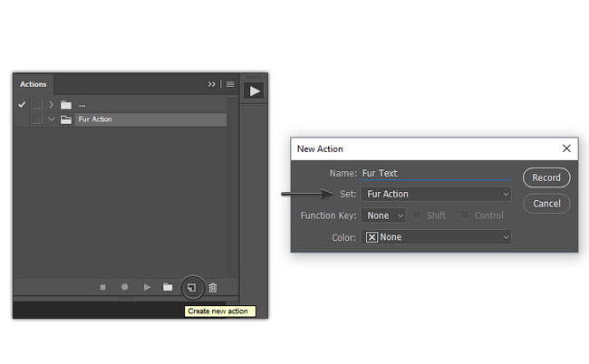Click the Stop playing/recording square icon
This screenshot has width=589, height=364.
(x=102, y=287)
